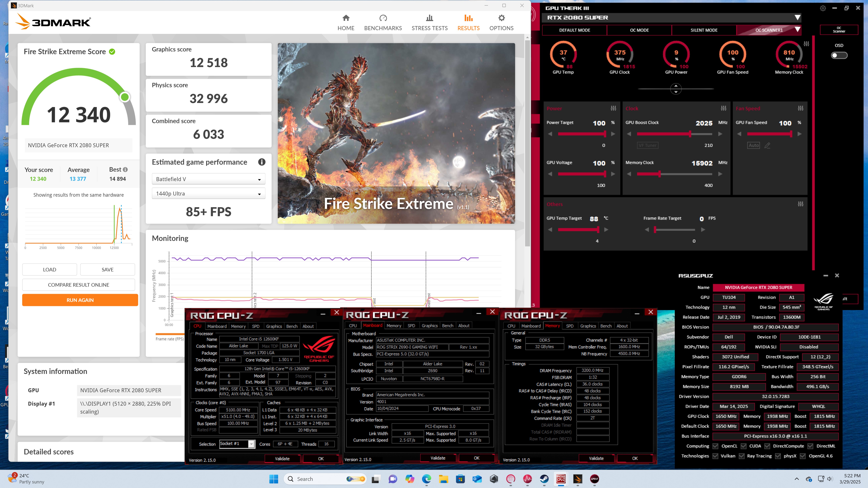This screenshot has width=868, height=488.
Task: Open the 3DMark OPTIONS gear
Action: (501, 23)
